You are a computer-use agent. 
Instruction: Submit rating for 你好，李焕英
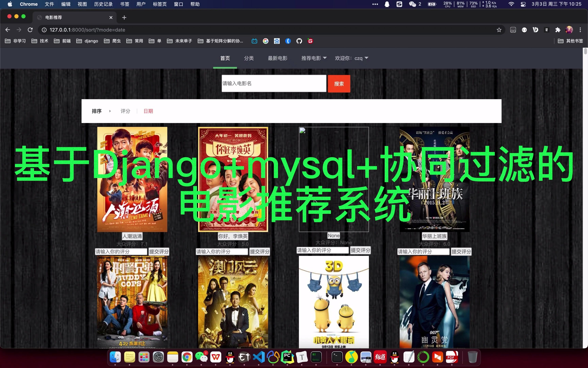coord(260,252)
